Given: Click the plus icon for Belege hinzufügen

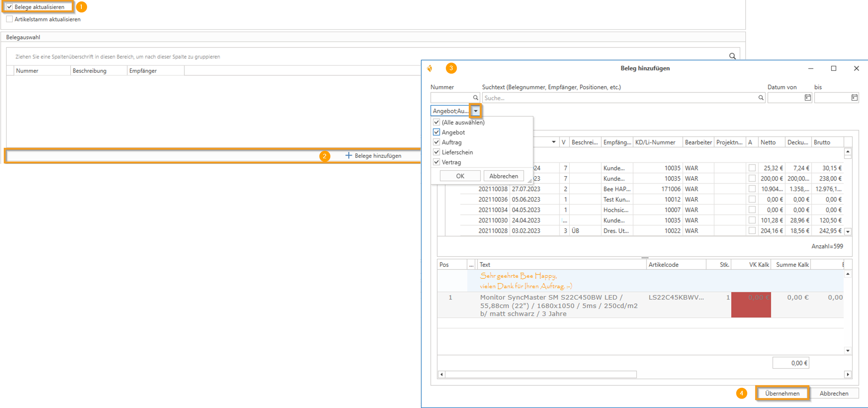Looking at the screenshot, I should pos(349,155).
